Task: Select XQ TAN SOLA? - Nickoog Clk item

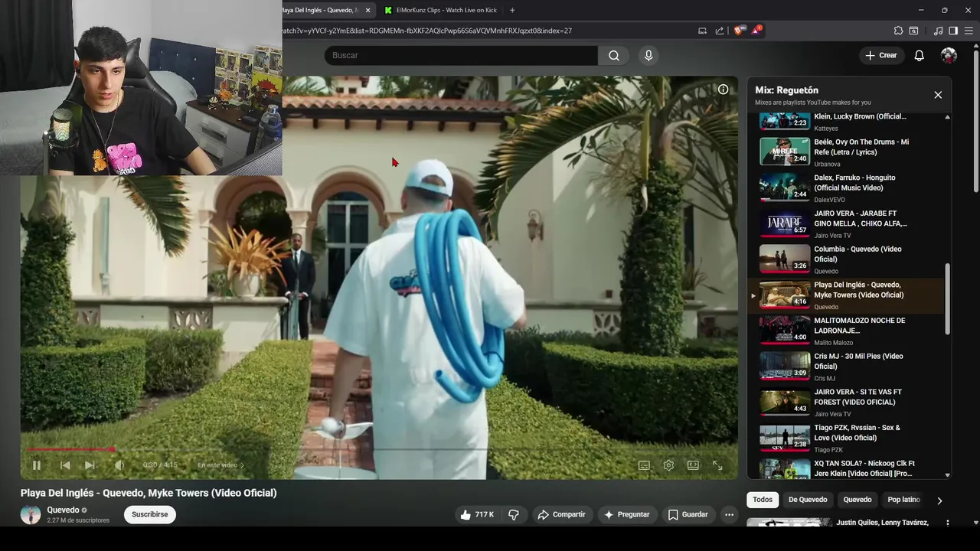Action: [846, 468]
